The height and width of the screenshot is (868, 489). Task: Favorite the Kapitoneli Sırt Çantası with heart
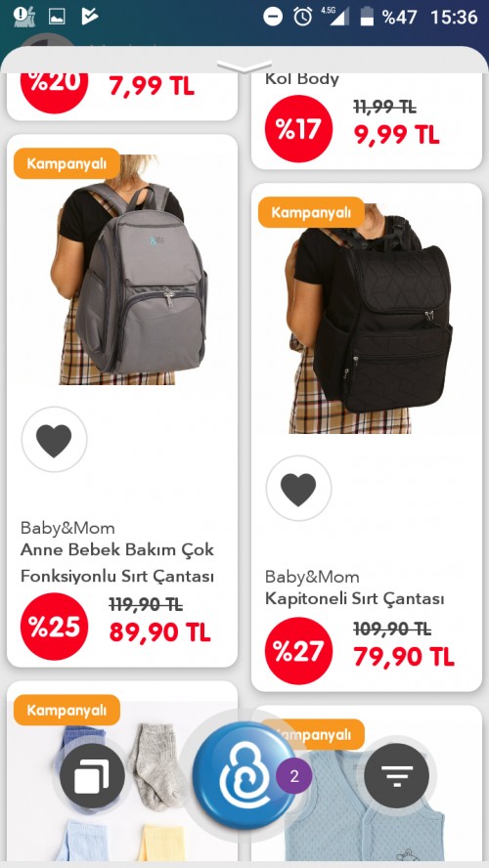pos(298,489)
